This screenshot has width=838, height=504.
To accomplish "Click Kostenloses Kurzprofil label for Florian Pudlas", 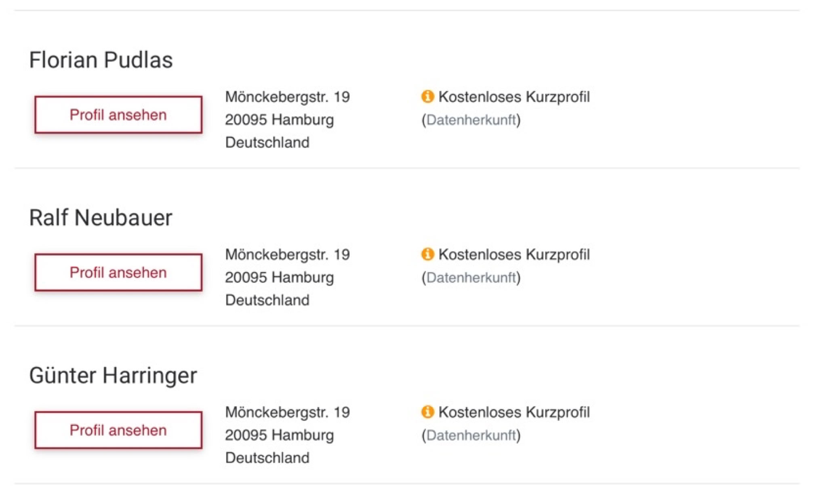I will coord(514,97).
